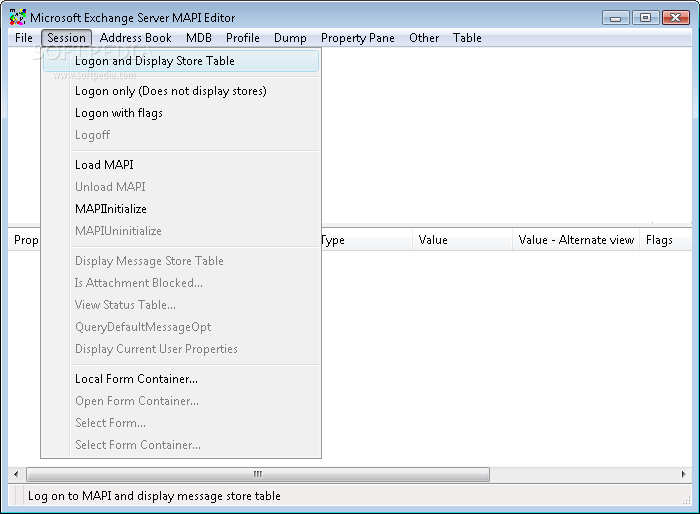Screen dimensions: 700x514
Task: Click Is Attachment Blocked... entry
Action: pyautogui.click(x=181, y=283)
